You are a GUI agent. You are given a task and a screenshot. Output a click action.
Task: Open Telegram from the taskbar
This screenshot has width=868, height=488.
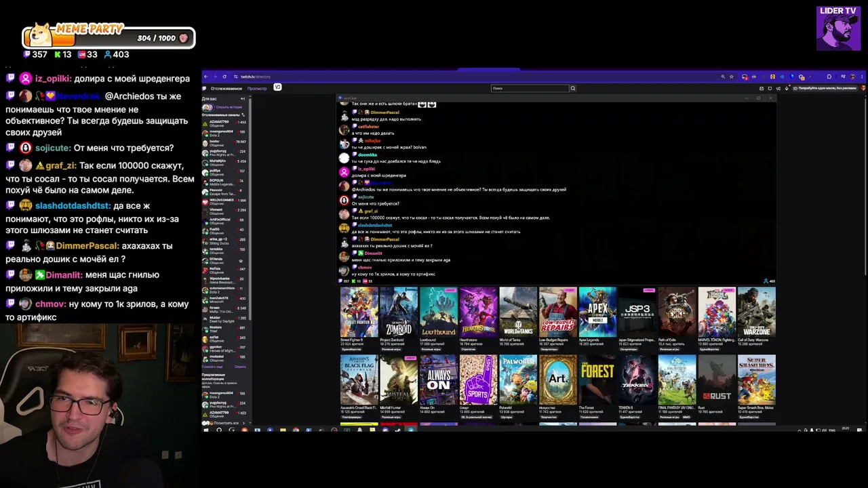pos(411,430)
